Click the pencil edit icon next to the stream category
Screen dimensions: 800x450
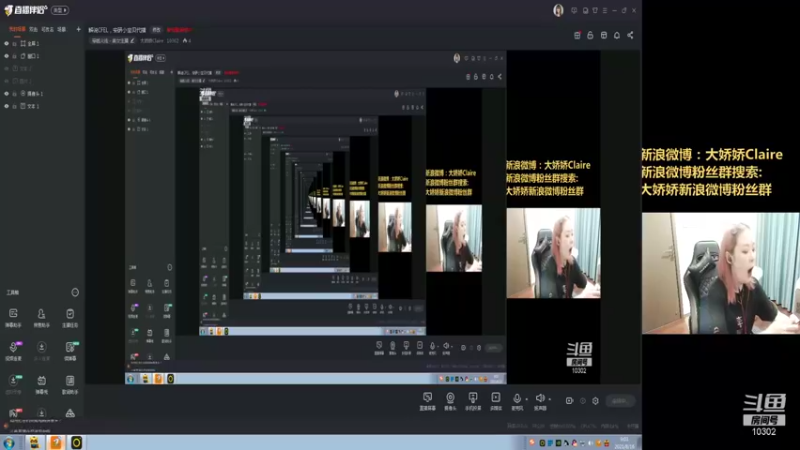tap(132, 41)
